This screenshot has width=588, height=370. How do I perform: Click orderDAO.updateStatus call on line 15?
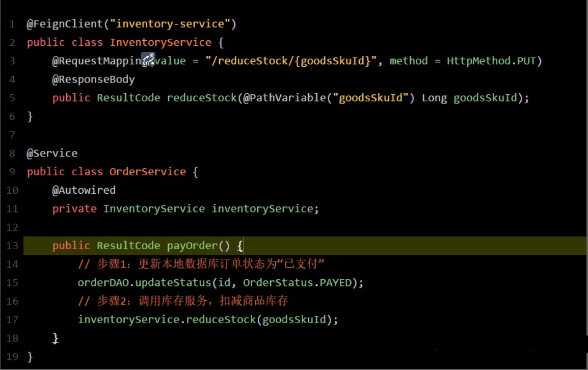tap(144, 282)
